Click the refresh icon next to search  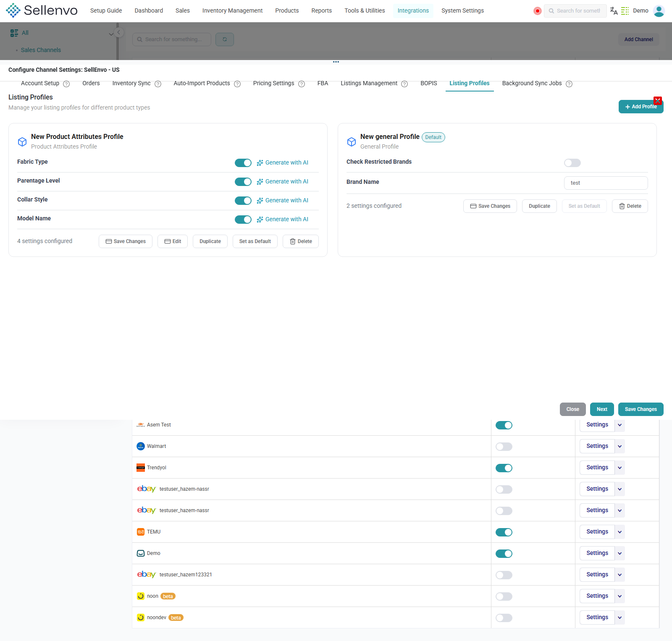(x=225, y=39)
